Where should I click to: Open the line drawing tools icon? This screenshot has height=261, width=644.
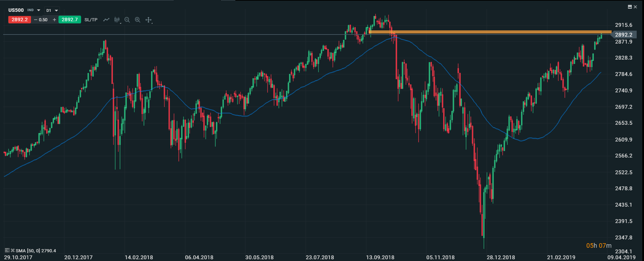coord(107,20)
